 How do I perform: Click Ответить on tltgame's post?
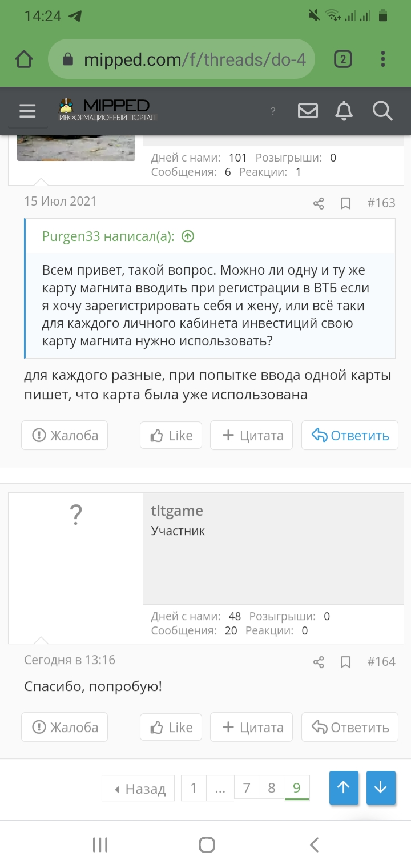coord(350,727)
